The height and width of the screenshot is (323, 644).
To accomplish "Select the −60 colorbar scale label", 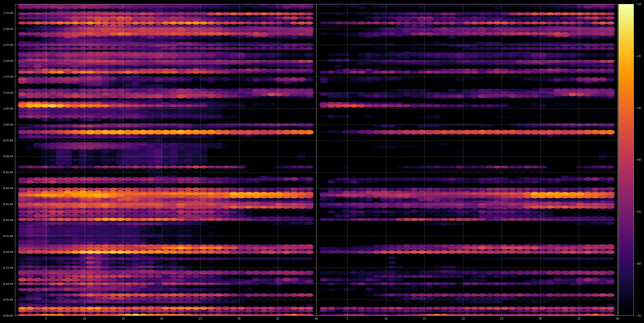I will pyautogui.click(x=638, y=264).
